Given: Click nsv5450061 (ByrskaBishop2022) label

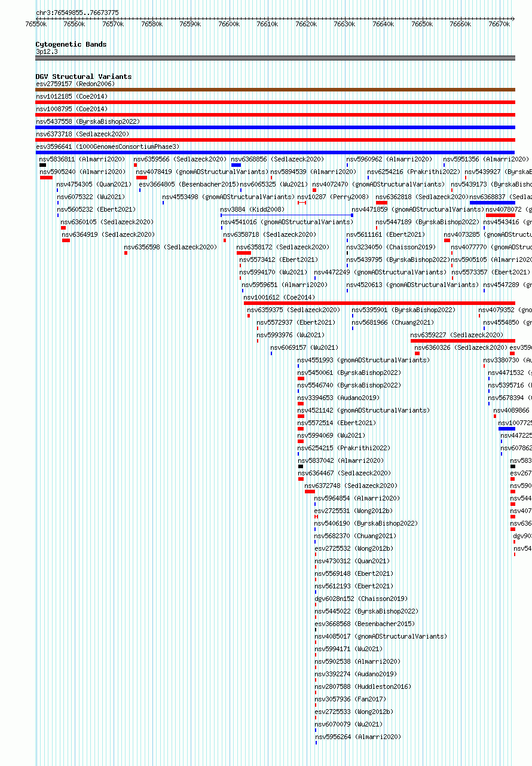Looking at the screenshot, I should tap(349, 373).
